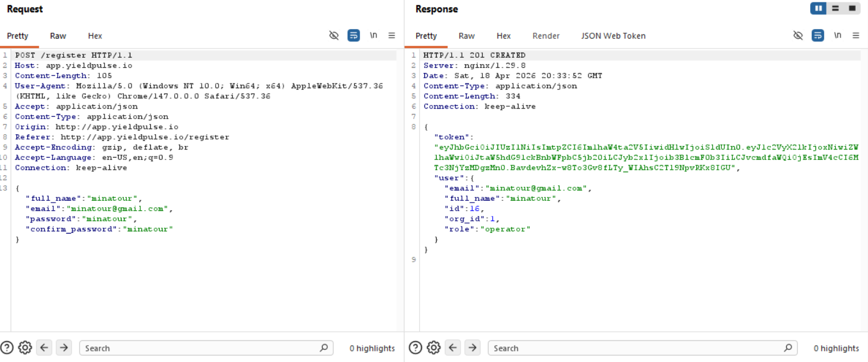Viewport: 868px width, 362px height.
Task: Go to previous match in Request
Action: 44,348
